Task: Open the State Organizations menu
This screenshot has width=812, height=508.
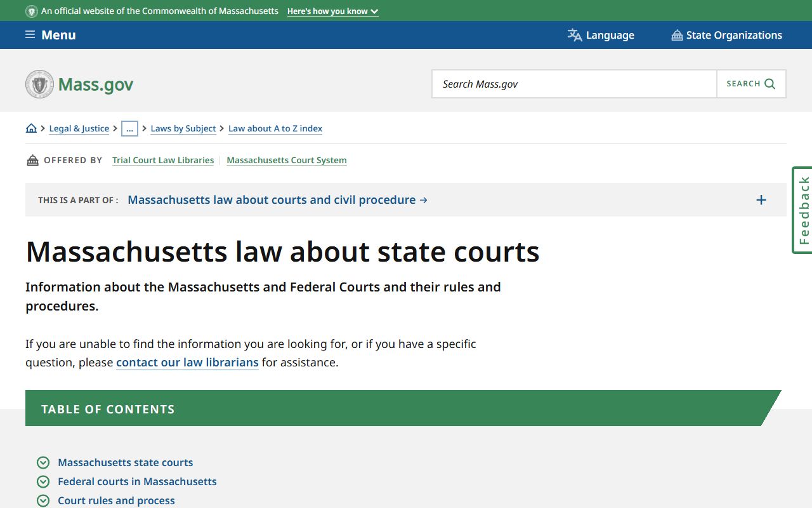Action: (727, 35)
